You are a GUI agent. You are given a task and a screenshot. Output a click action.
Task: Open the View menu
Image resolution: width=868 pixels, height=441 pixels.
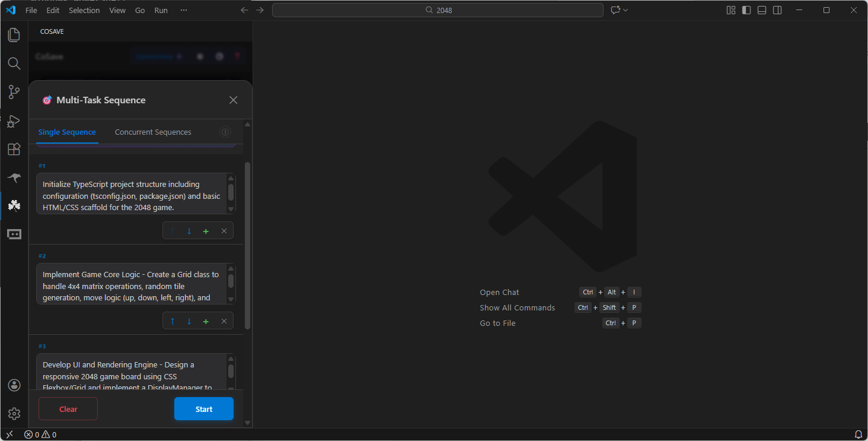(117, 10)
